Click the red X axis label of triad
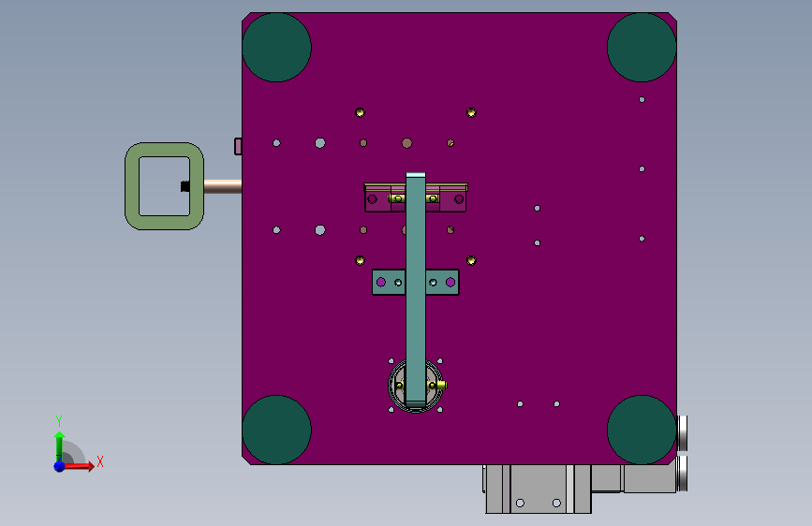This screenshot has width=812, height=526. tap(100, 461)
